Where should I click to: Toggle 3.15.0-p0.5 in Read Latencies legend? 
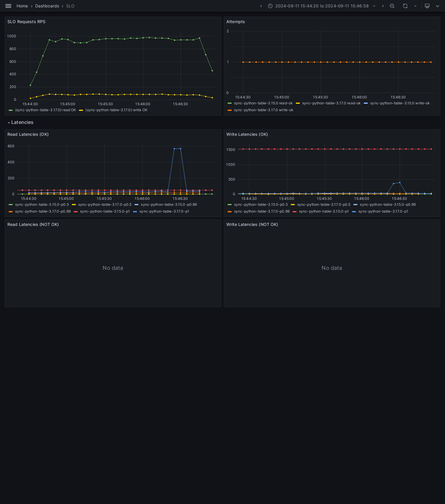click(x=42, y=205)
